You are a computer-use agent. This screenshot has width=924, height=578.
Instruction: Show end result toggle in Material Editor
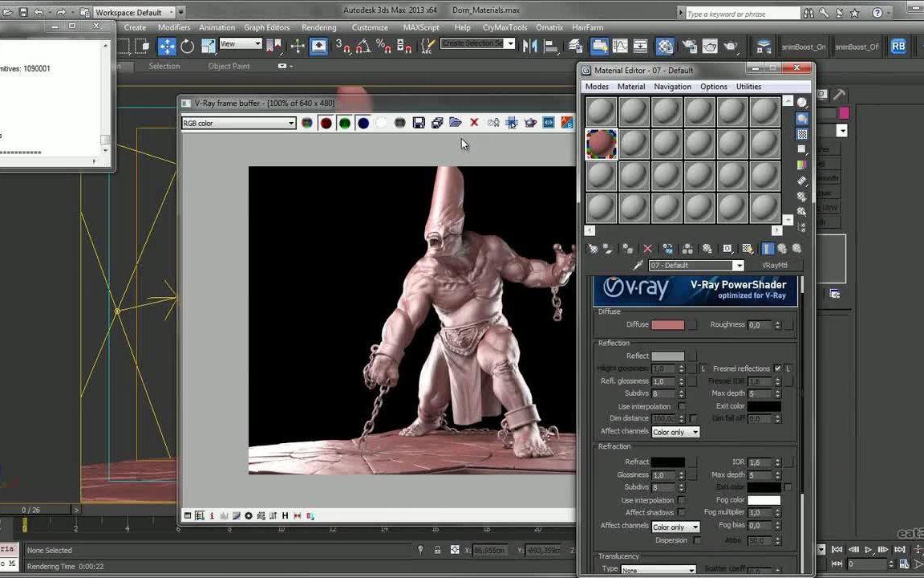(768, 248)
